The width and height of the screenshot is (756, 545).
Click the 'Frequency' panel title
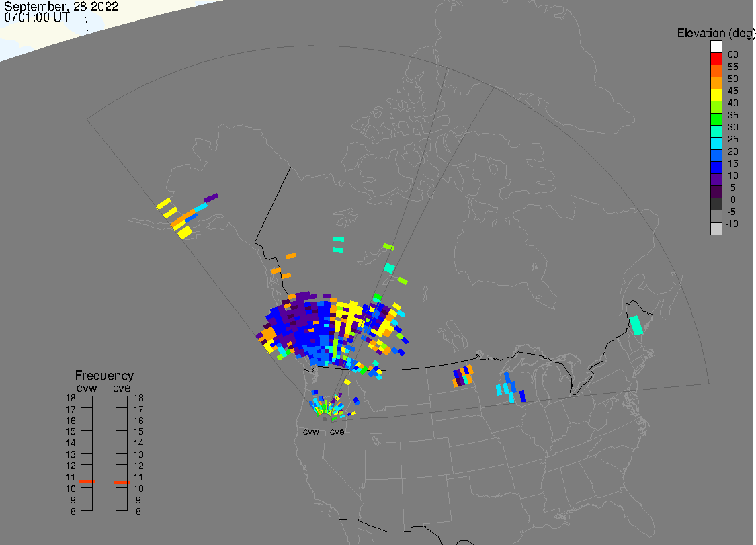coord(104,375)
